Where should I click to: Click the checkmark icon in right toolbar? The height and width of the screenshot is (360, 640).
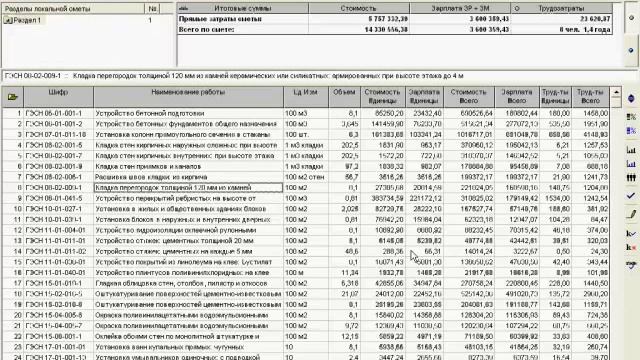tap(631, 196)
